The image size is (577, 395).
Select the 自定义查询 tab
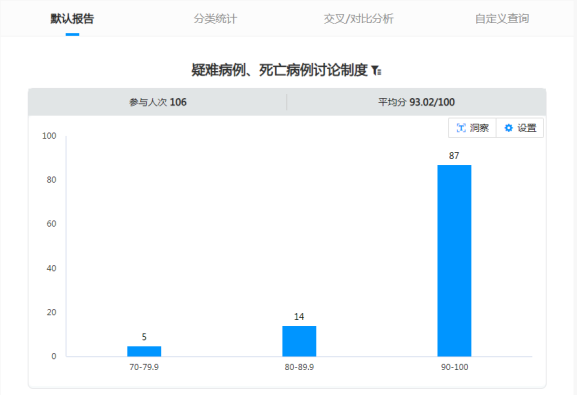click(x=502, y=18)
